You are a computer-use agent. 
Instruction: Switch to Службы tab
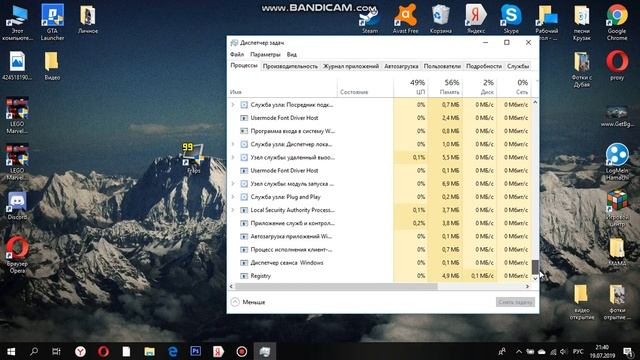pos(518,66)
